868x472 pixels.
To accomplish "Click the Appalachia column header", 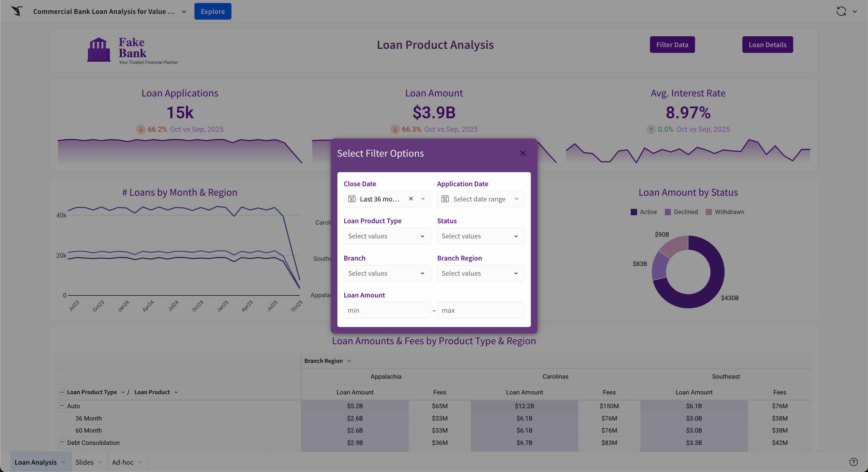I will [x=386, y=376].
